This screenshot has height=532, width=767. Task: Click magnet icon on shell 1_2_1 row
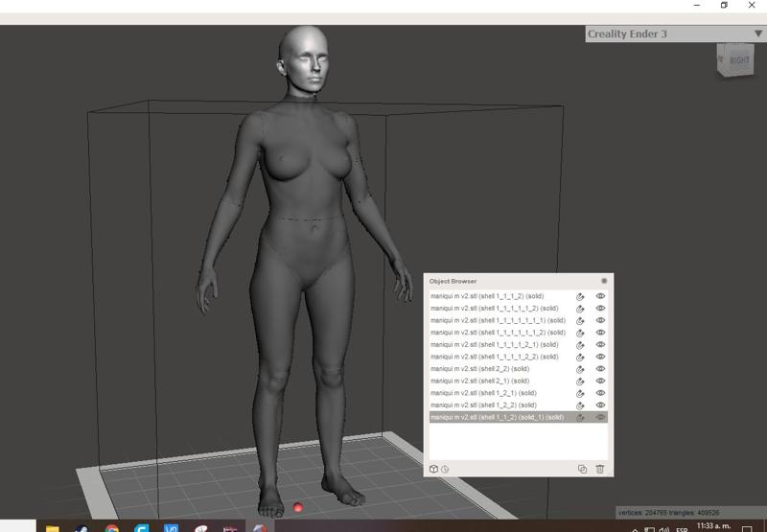pos(580,394)
